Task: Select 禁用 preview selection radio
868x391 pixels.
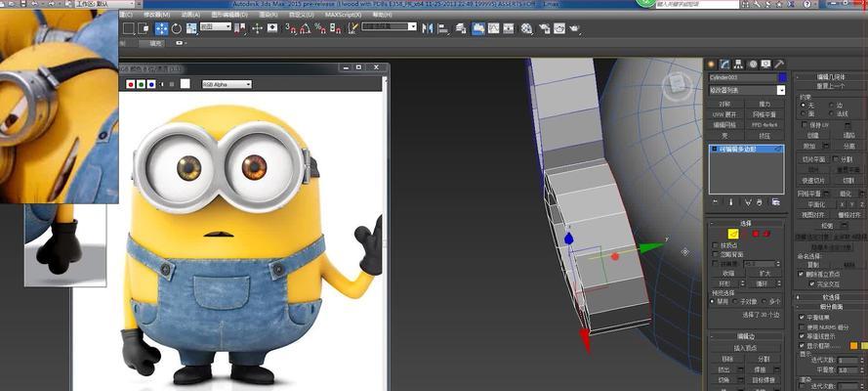Action: pyautogui.click(x=713, y=301)
